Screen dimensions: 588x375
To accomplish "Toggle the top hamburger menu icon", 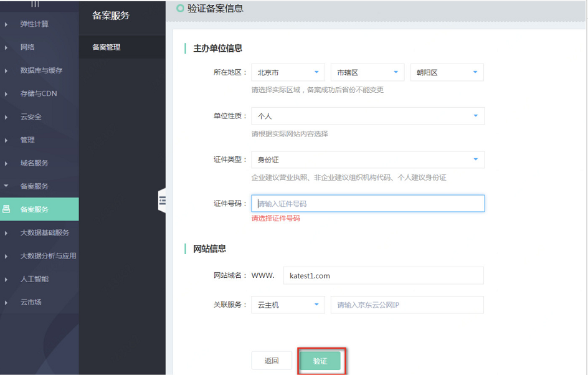I will 35,4.
